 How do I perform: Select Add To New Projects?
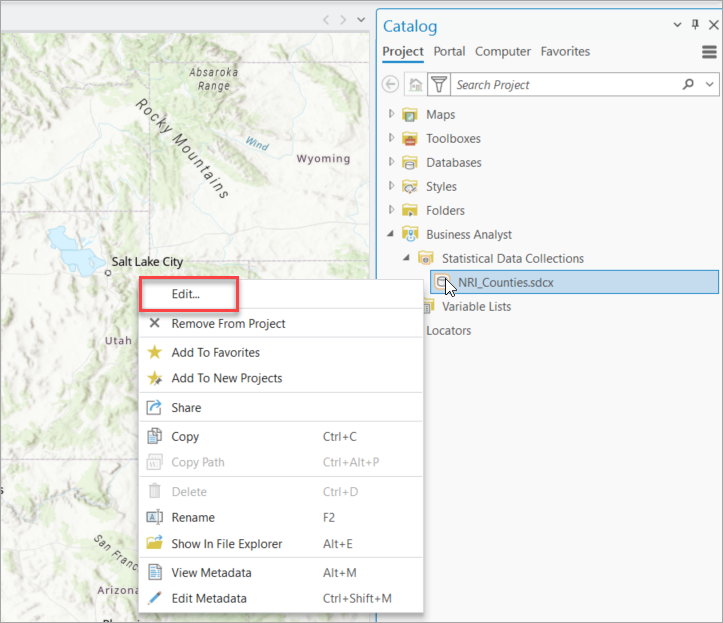tap(281, 378)
